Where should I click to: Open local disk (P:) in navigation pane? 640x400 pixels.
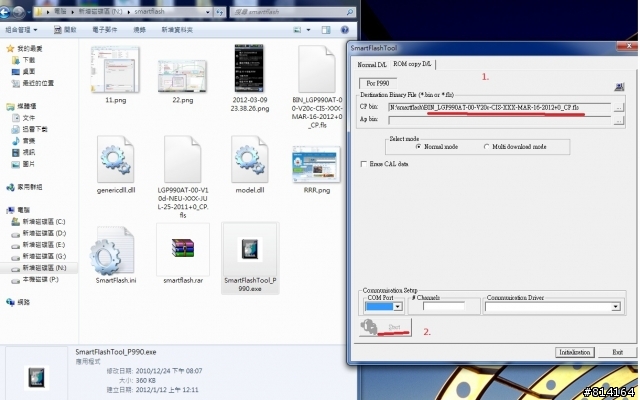pyautogui.click(x=35, y=280)
